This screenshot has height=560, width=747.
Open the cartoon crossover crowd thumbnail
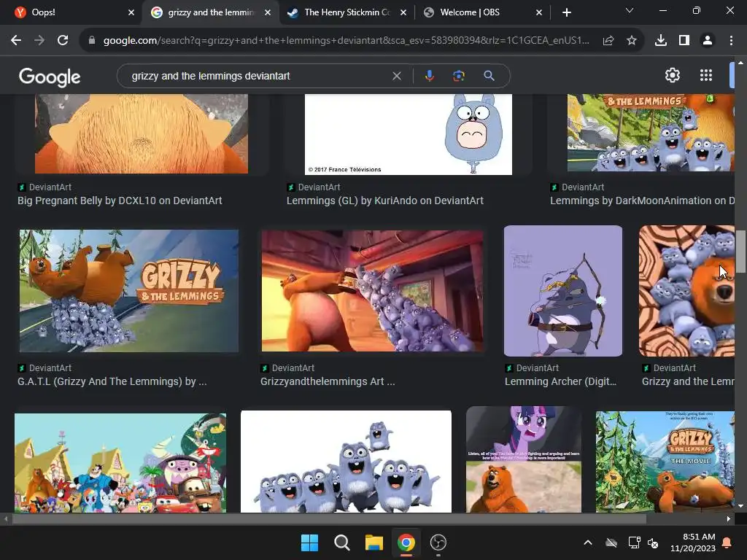tap(120, 463)
